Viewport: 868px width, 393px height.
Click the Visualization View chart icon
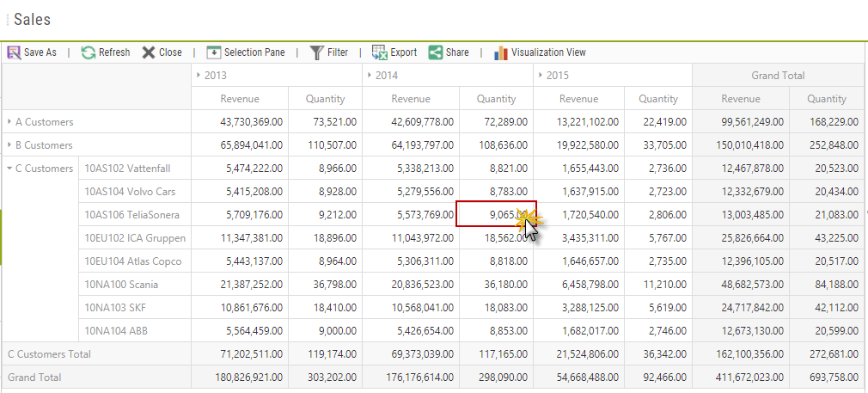click(x=500, y=52)
